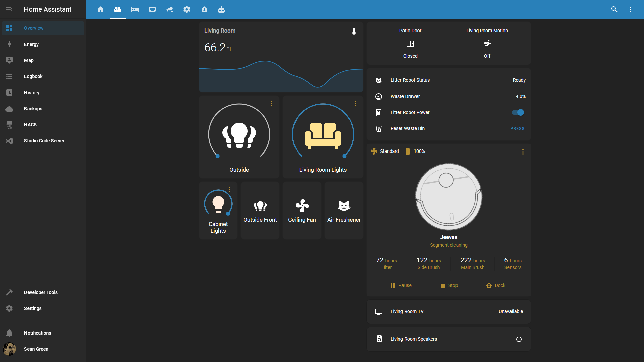
Task: Toggle Litter Robot Power switch
Action: (518, 112)
